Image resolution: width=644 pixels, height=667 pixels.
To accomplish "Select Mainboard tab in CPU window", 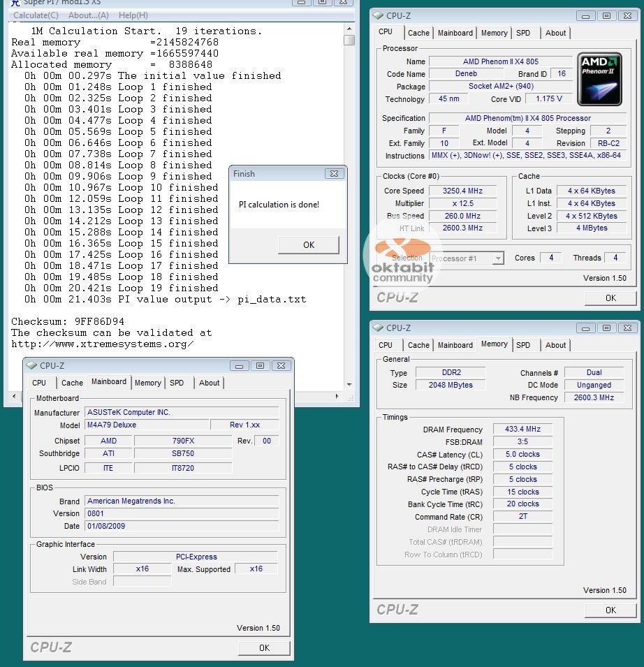I will pos(455,33).
